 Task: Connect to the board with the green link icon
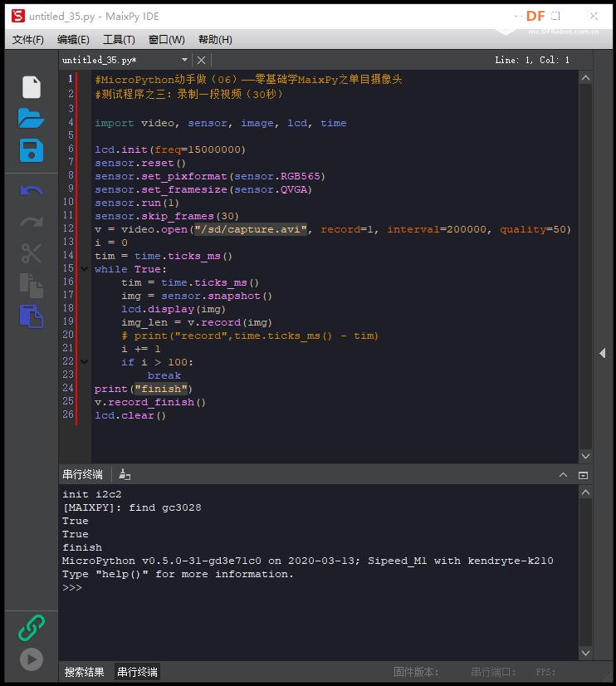pos(31,628)
